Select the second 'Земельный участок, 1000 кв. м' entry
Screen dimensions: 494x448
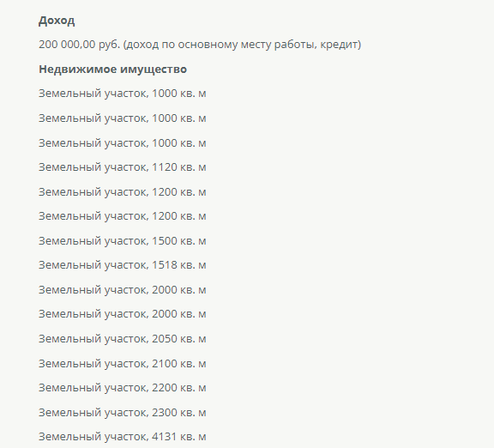tap(123, 118)
